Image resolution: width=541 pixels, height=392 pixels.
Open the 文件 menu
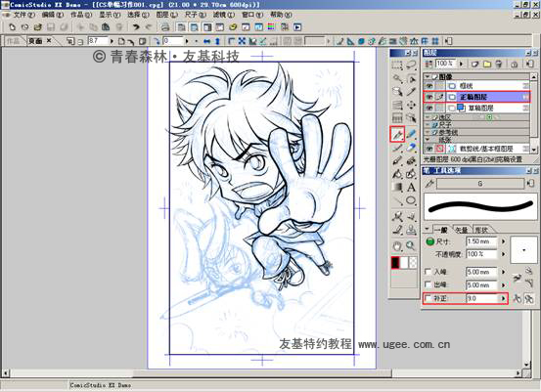[23, 15]
